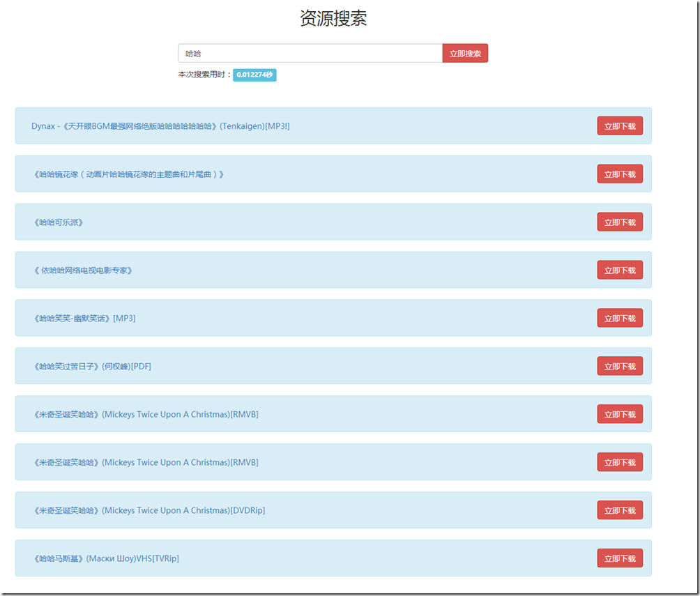The image size is (700, 596).
Task: Download 《哈哈马斯基》 VHS[TVRip] result
Action: [620, 558]
